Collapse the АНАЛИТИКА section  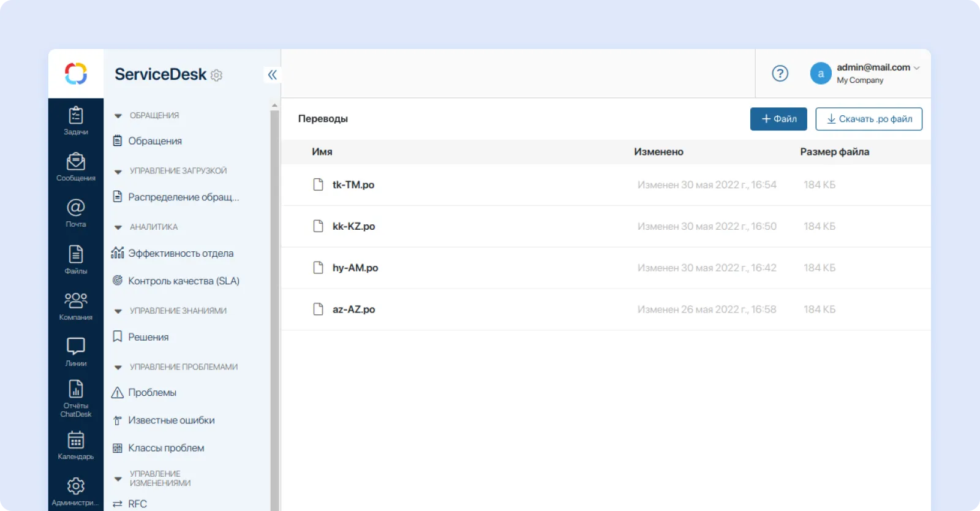(x=118, y=227)
